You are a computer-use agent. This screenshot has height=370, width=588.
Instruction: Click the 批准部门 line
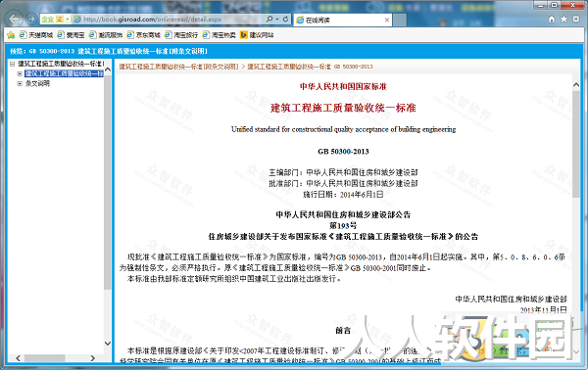pyautogui.click(x=343, y=183)
